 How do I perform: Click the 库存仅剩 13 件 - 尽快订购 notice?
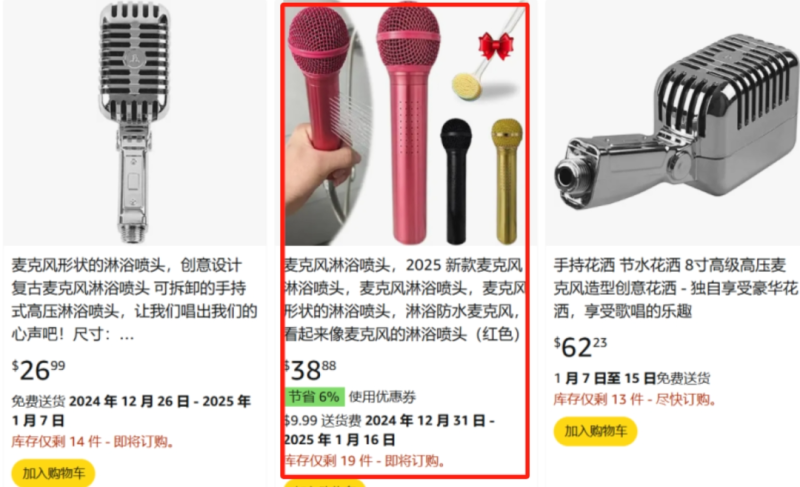pos(635,399)
